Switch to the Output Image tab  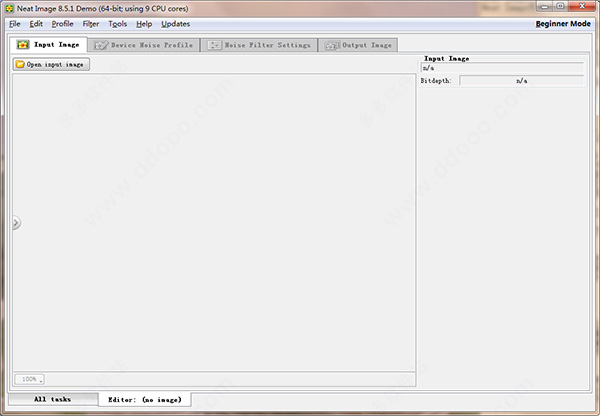point(358,45)
